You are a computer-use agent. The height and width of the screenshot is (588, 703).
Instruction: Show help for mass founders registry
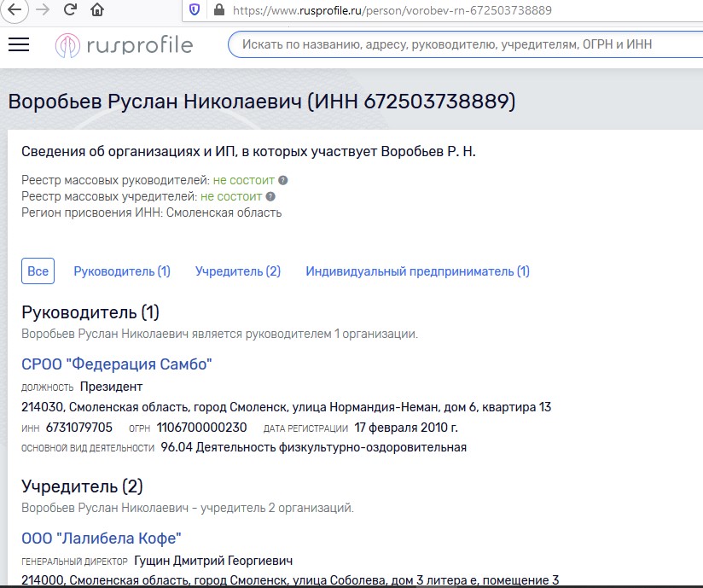click(x=270, y=196)
